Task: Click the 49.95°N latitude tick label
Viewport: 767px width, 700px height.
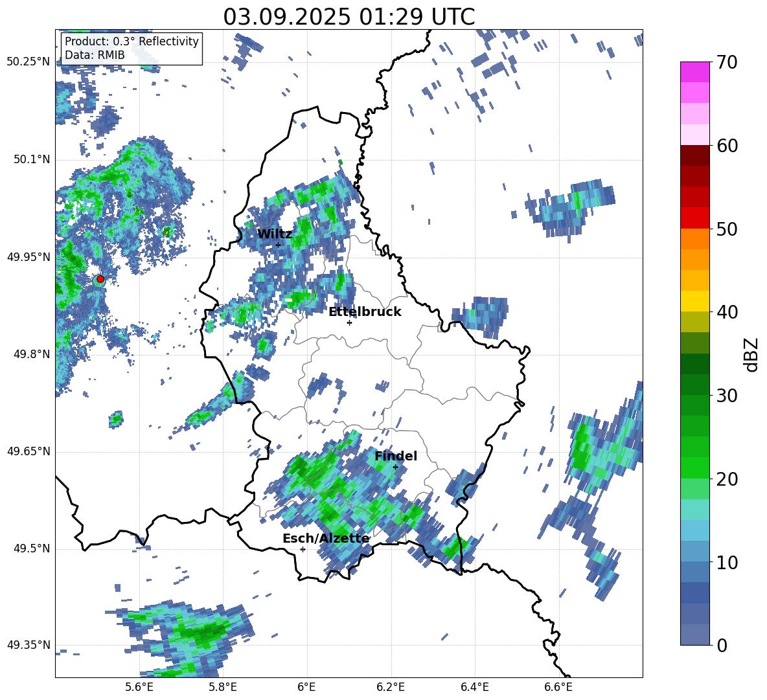Action: 29,257
